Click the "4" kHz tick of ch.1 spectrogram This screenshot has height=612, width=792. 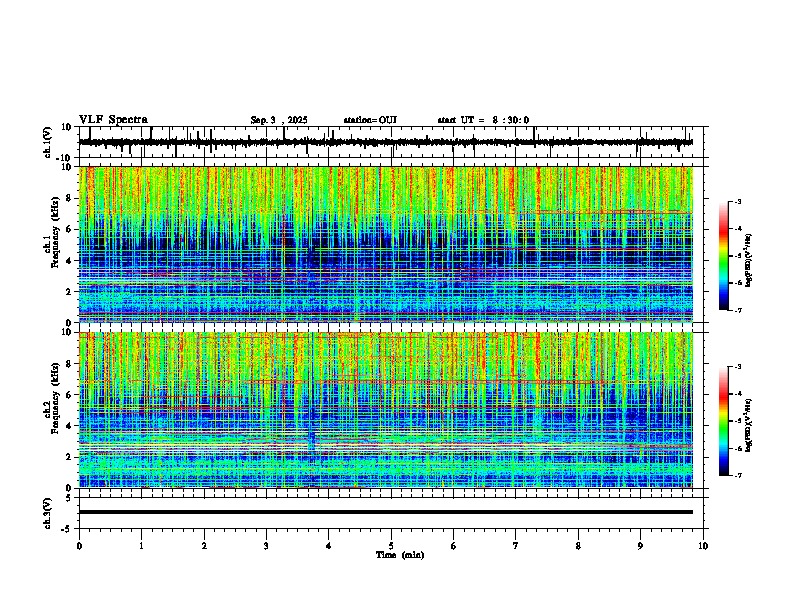pyautogui.click(x=70, y=261)
